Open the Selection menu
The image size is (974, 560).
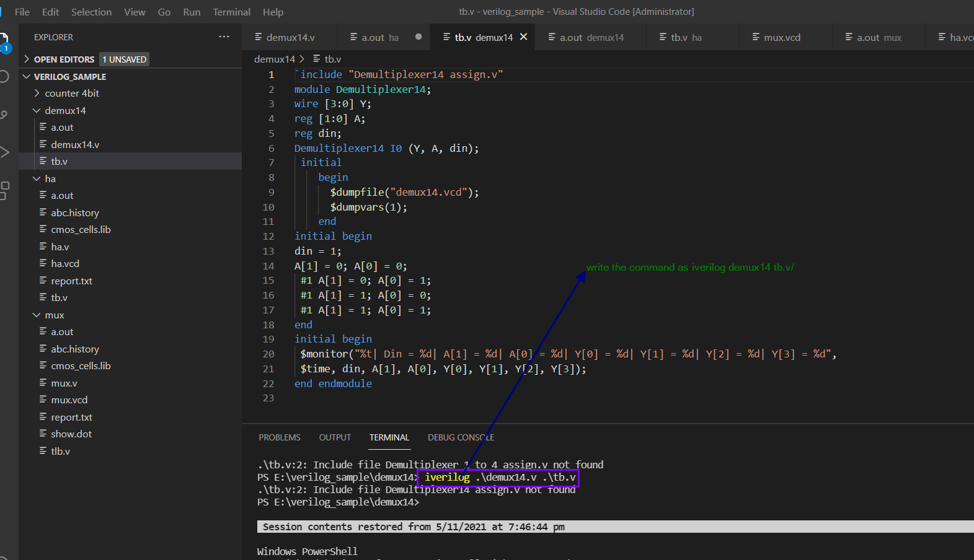point(91,12)
